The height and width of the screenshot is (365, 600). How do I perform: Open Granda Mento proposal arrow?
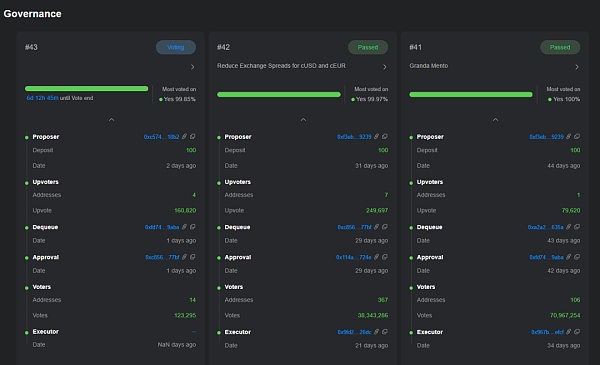point(577,67)
